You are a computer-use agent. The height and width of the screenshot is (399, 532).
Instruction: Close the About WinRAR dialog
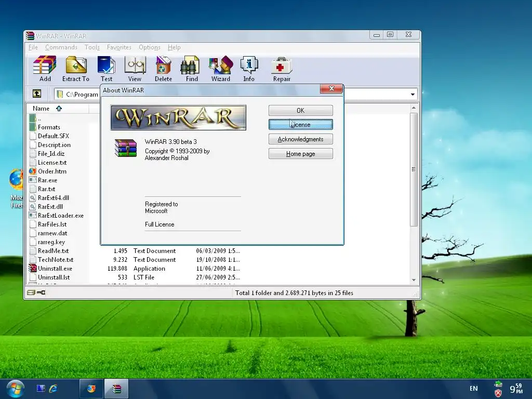tap(331, 88)
